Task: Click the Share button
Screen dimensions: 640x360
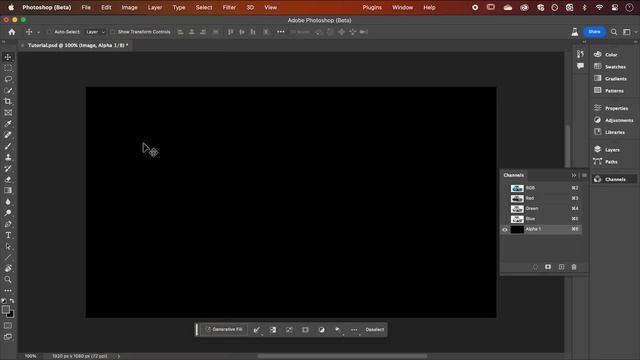Action: point(594,32)
